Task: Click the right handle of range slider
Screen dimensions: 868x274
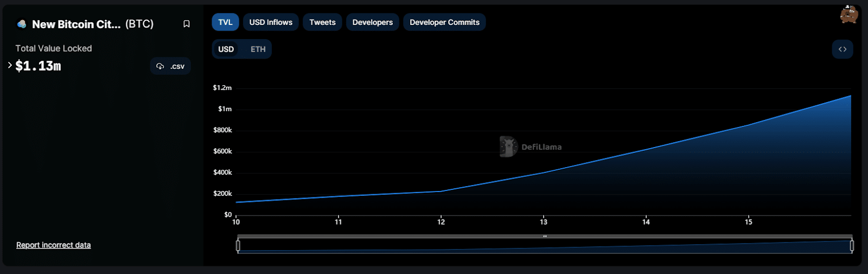Action: (x=852, y=246)
